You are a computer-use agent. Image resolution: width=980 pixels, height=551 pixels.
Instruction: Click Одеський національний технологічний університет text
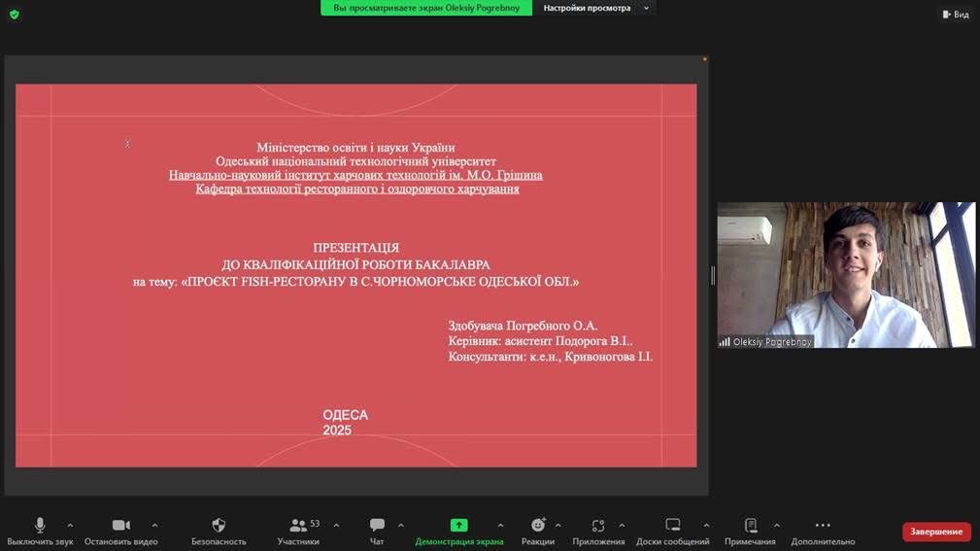click(x=355, y=161)
